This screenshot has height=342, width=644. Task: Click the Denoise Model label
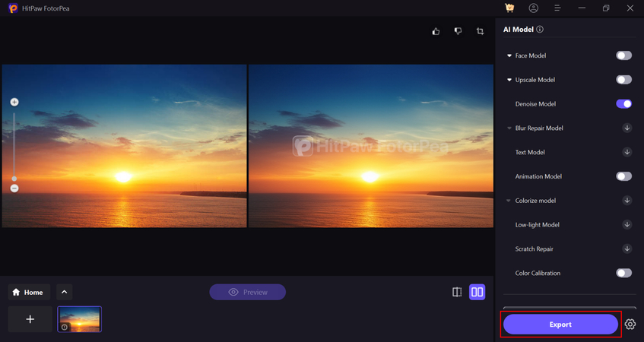pos(535,104)
